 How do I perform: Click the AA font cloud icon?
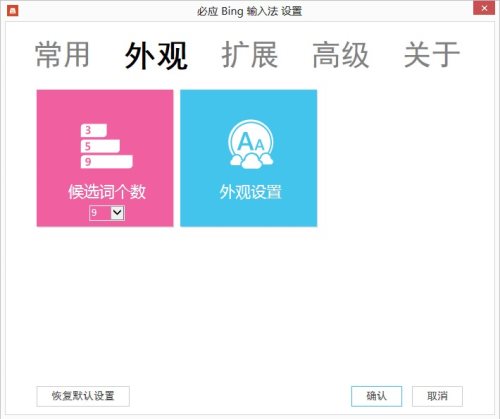point(251,144)
